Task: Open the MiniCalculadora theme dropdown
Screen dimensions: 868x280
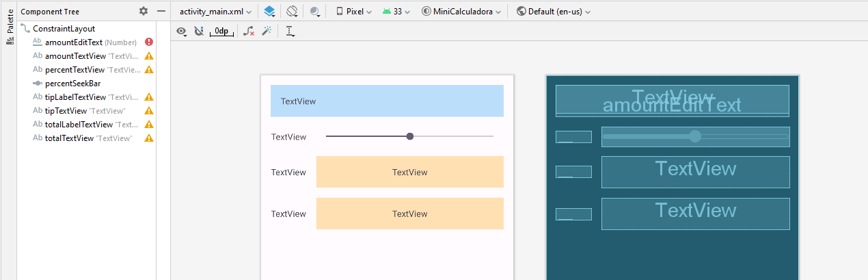Action: tap(461, 12)
